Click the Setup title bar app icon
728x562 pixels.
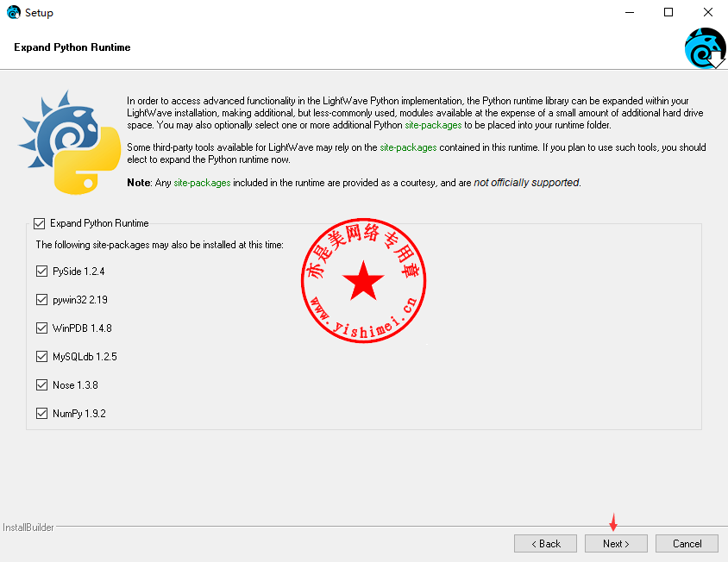pos(14,12)
